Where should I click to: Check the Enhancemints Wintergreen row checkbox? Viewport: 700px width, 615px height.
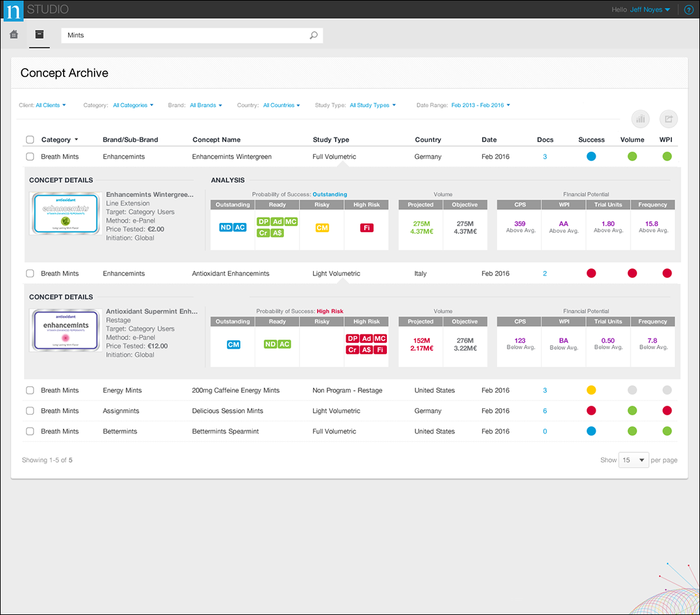[x=30, y=157]
